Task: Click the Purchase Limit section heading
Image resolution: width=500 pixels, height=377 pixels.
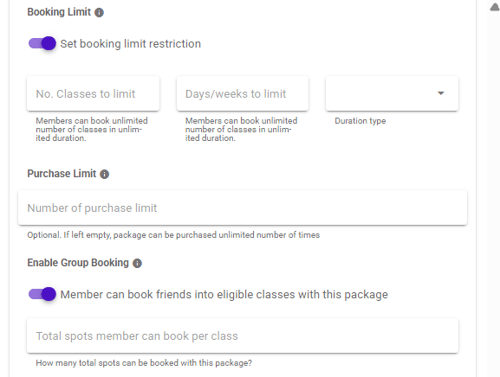Action: 62,174
